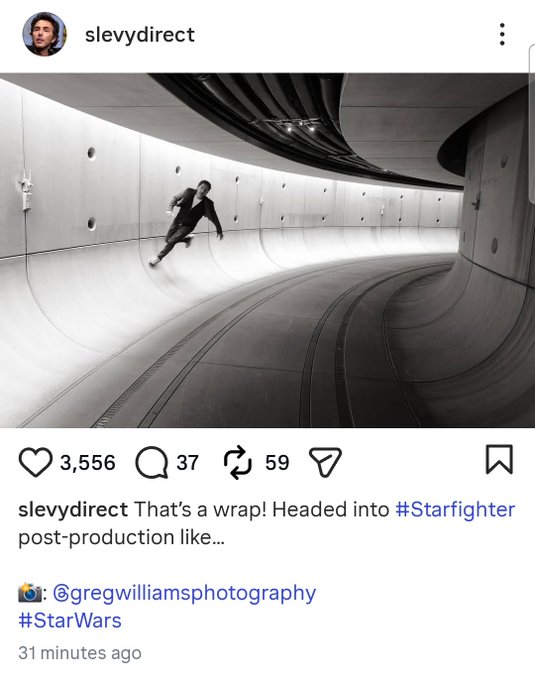Visit @gregwilliamsphotography profile mention
535x680 pixels.
click(x=184, y=593)
